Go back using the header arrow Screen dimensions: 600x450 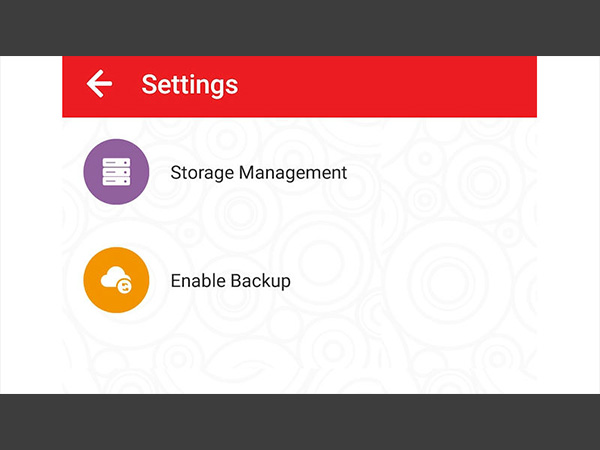coord(99,84)
